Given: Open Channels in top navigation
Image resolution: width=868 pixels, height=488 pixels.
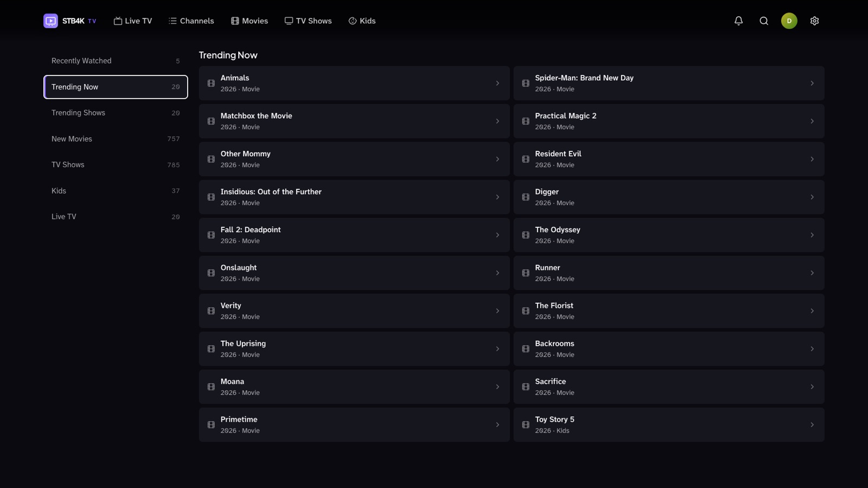Looking at the screenshot, I should pos(192,21).
